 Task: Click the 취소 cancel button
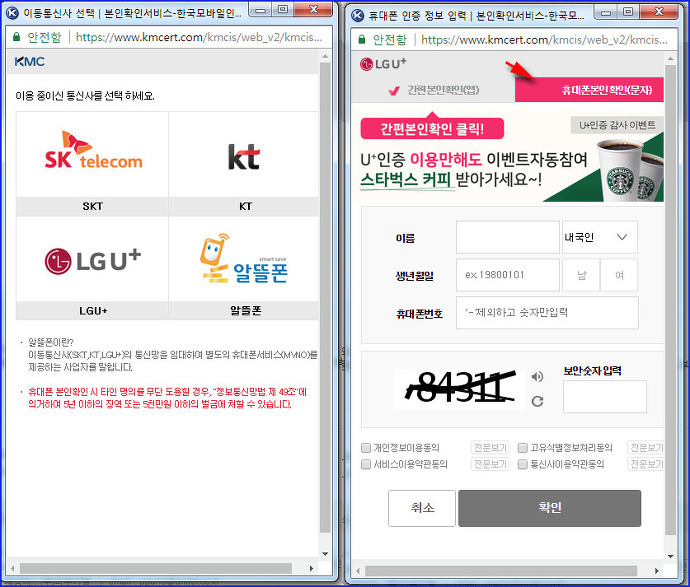pyautogui.click(x=422, y=508)
